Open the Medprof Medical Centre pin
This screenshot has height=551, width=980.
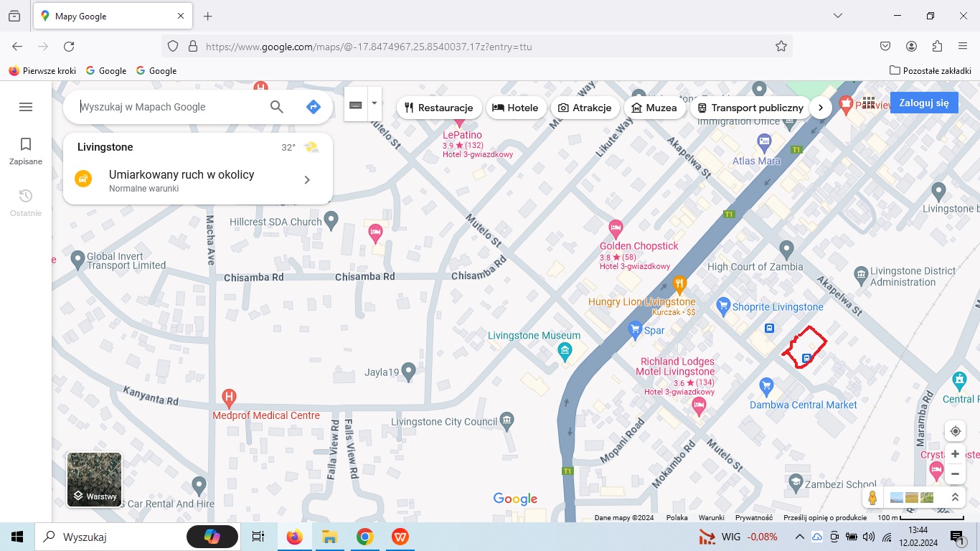coord(229,397)
